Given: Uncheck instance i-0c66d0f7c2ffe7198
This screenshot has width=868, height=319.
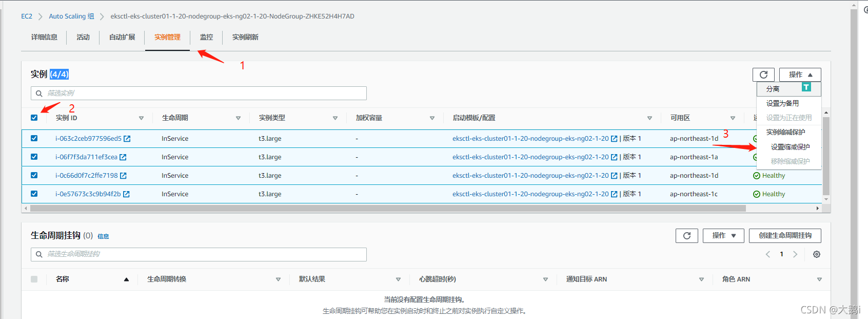Looking at the screenshot, I should pos(34,175).
